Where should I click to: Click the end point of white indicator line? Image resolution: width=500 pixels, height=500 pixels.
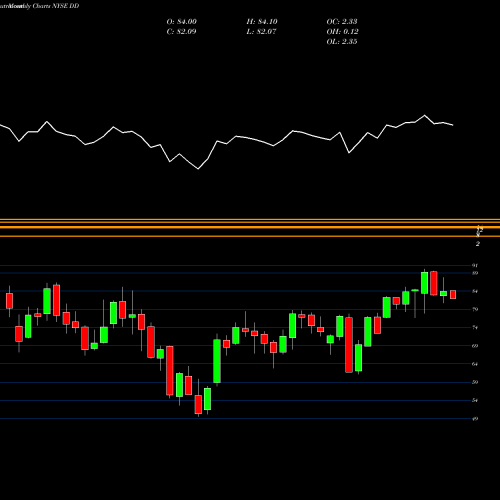point(453,125)
